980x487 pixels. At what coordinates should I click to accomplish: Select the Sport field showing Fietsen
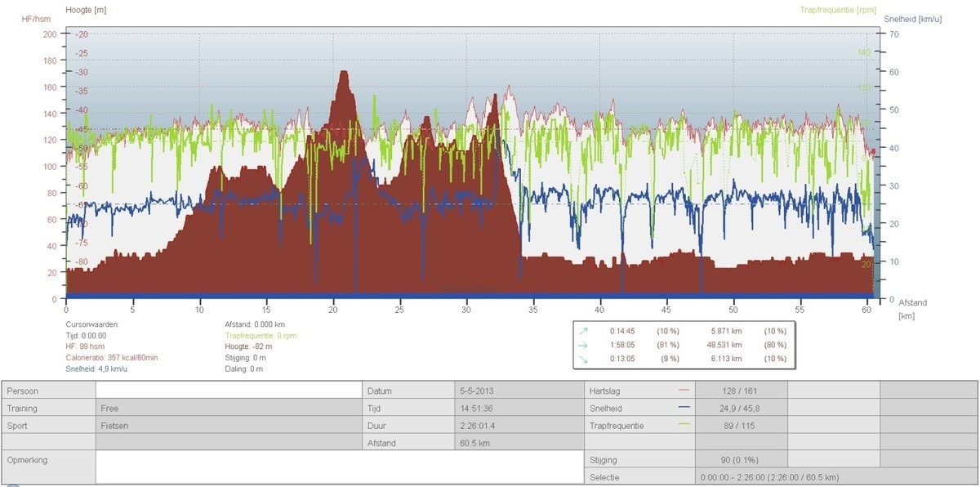229,426
